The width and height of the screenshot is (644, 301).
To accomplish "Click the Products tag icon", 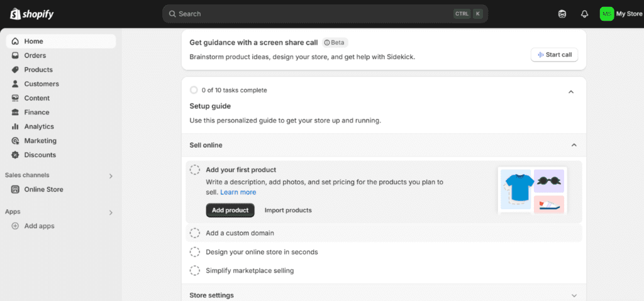I will 16,70.
